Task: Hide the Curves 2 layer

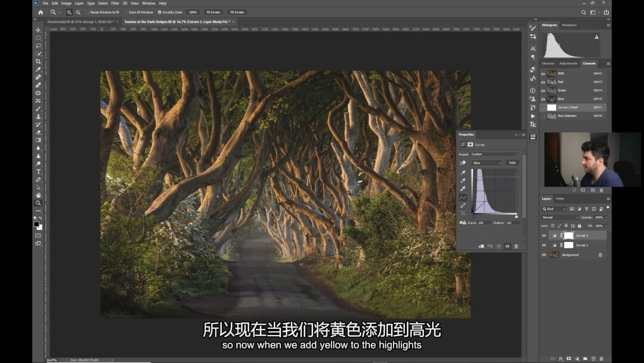Action: point(544,236)
